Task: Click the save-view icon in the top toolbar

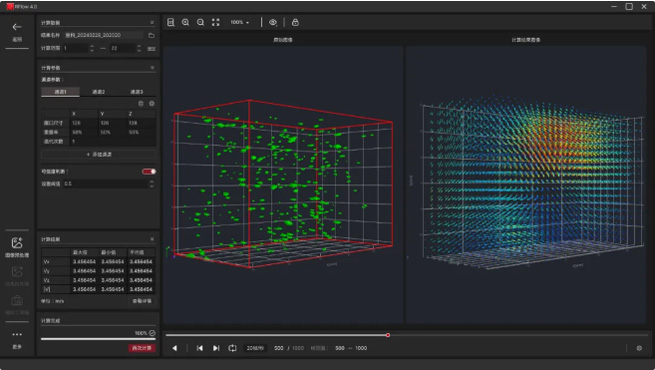Action: click(x=170, y=22)
